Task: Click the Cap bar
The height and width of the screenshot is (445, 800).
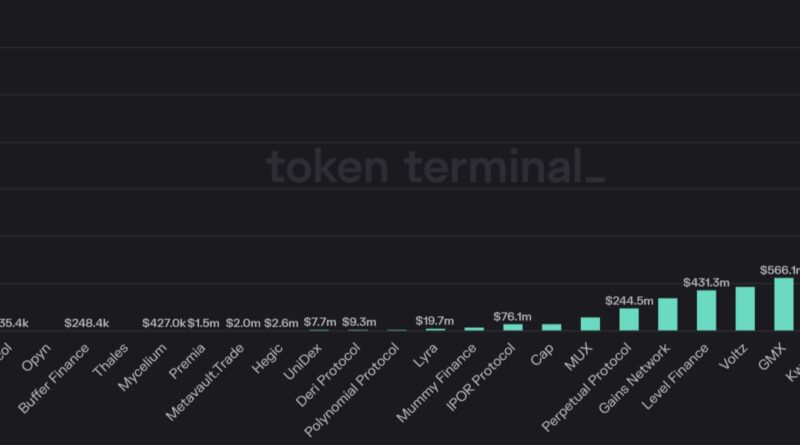Action: [551, 327]
